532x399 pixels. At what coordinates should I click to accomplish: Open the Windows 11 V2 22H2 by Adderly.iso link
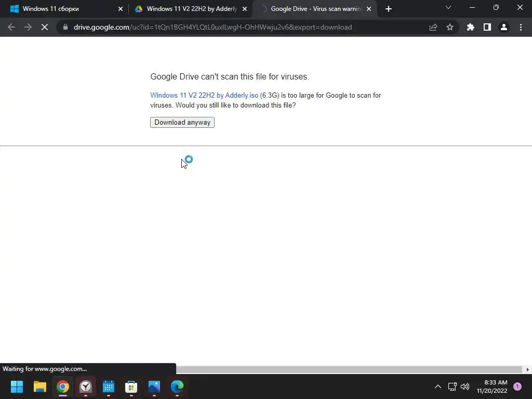tap(204, 96)
